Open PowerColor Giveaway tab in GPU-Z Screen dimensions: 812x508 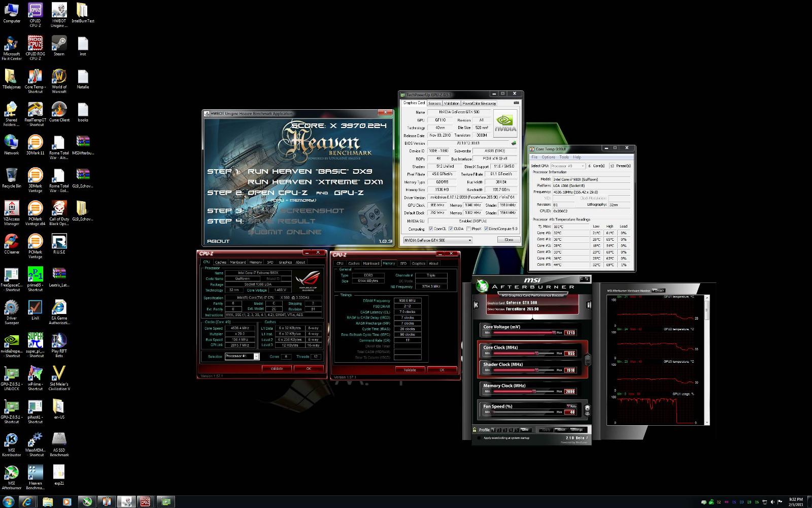pyautogui.click(x=479, y=103)
